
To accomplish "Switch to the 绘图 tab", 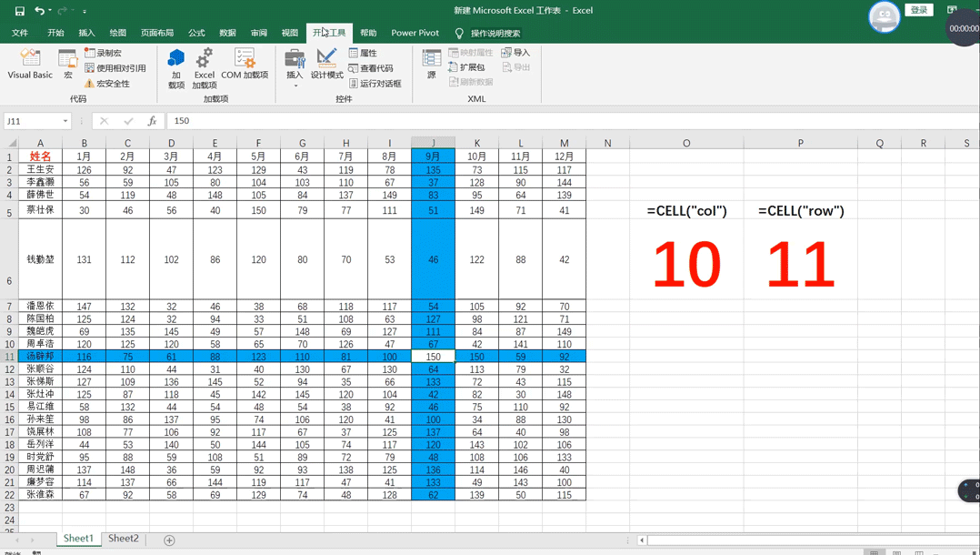I will coord(118,33).
